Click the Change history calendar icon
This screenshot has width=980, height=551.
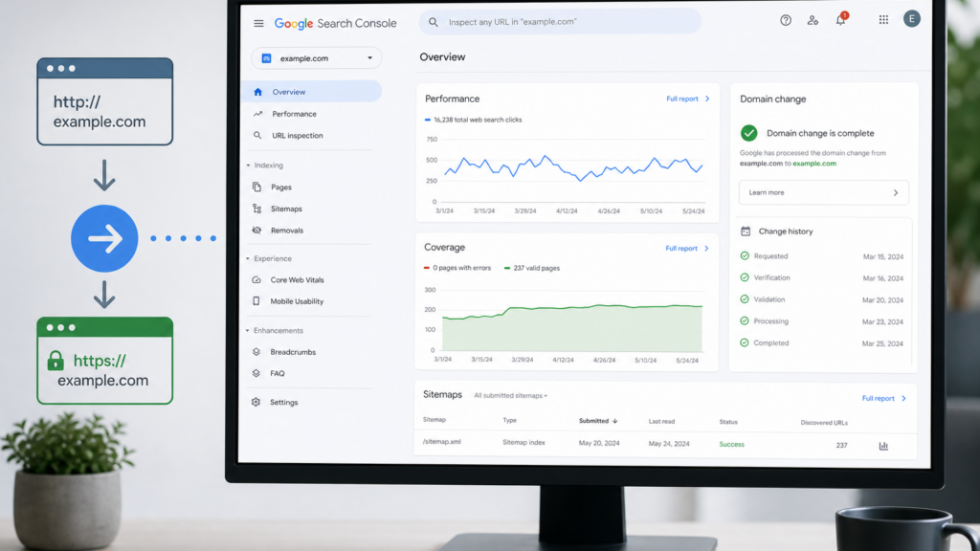pos(746,231)
